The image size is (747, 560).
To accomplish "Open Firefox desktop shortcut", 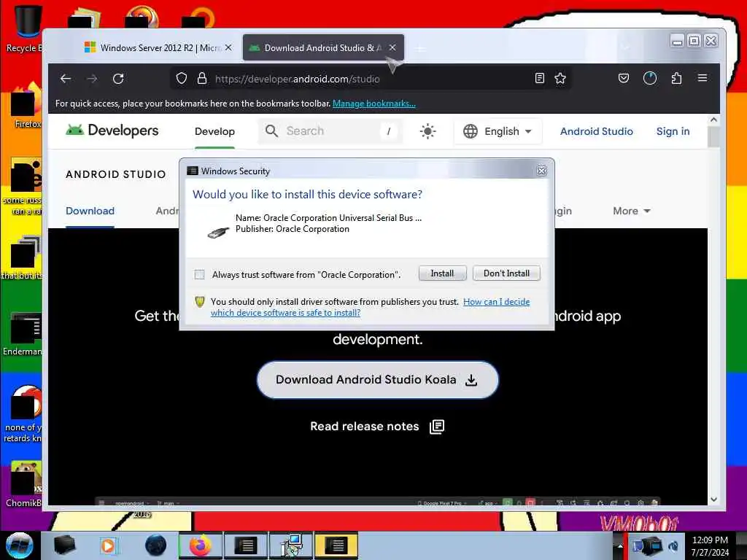I will click(x=26, y=106).
